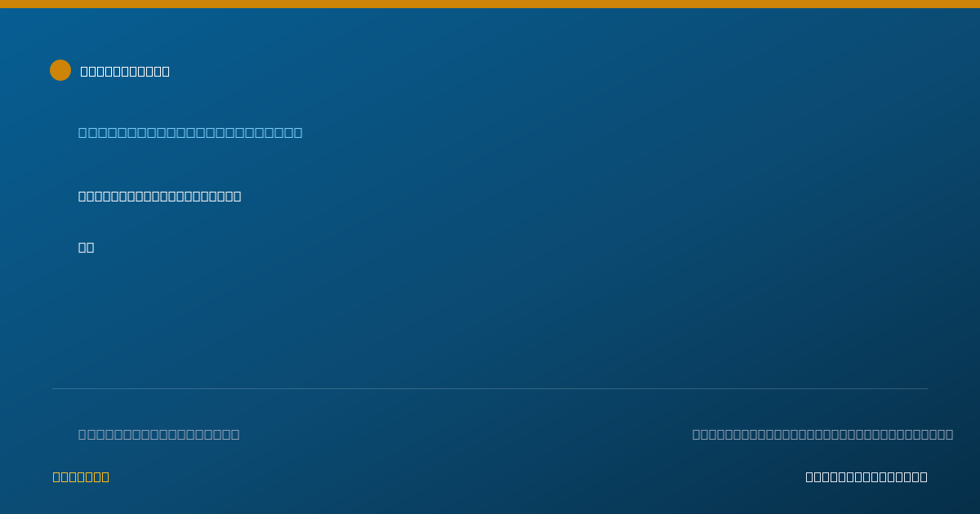Click the start of the gray left footer text
The width and height of the screenshot is (980, 514).
[82, 434]
